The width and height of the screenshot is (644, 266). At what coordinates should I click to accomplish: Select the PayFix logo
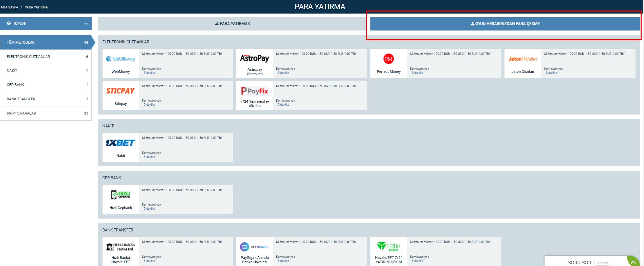tap(255, 91)
